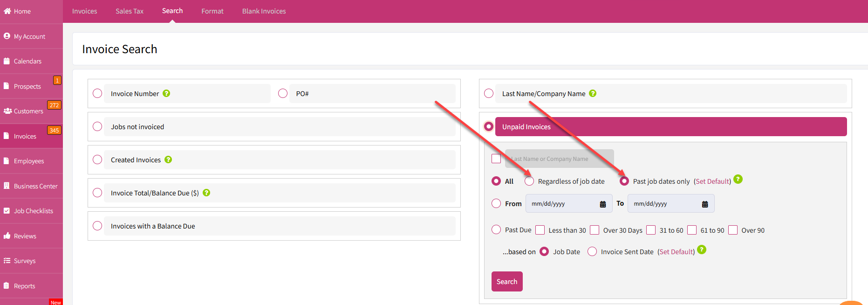
Task: Choose Regardless of job date radio
Action: 529,181
